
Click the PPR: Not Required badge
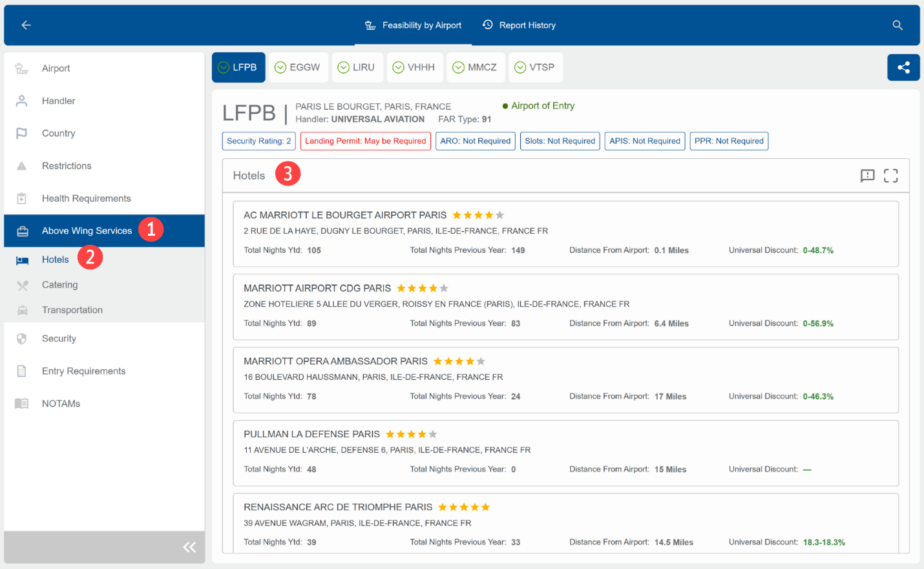click(x=729, y=141)
